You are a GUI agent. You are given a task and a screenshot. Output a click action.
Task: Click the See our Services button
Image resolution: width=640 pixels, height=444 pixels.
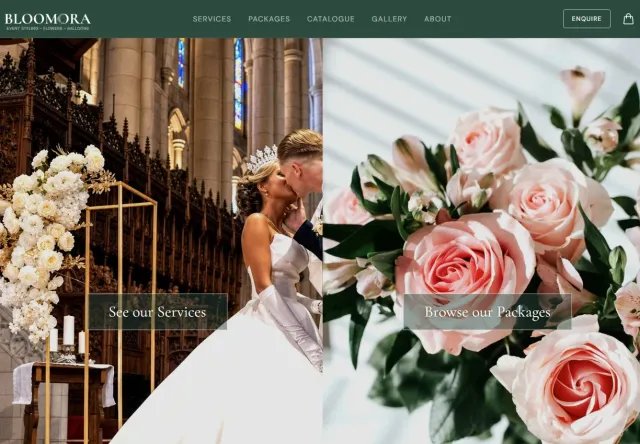(158, 312)
